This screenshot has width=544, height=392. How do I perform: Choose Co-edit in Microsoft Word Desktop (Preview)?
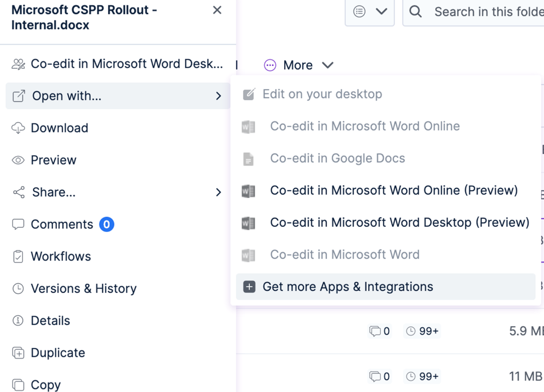(399, 222)
